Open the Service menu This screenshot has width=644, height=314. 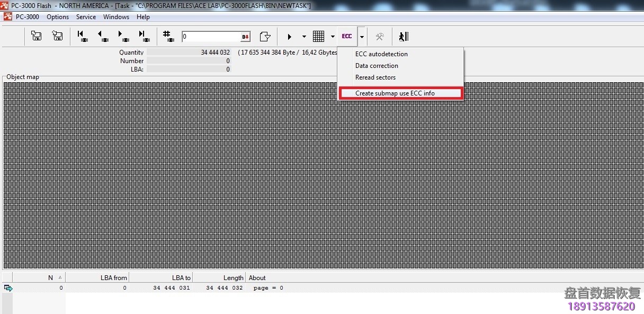[x=86, y=16]
